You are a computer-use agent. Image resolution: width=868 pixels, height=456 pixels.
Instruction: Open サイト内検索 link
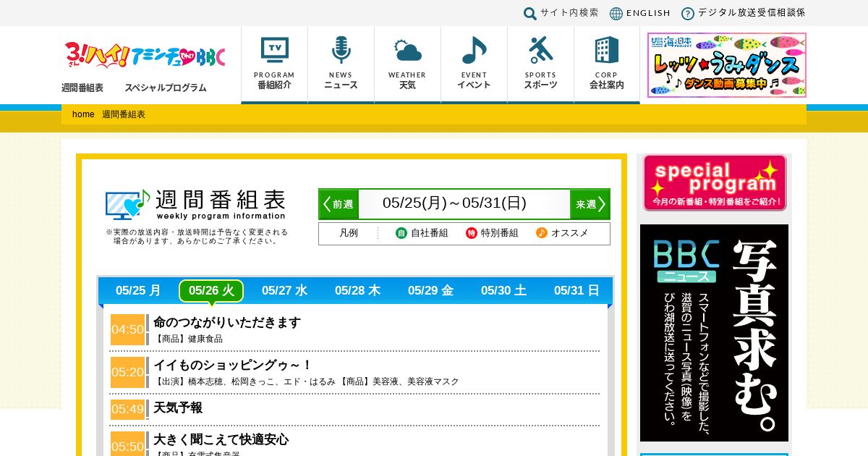[569, 13]
